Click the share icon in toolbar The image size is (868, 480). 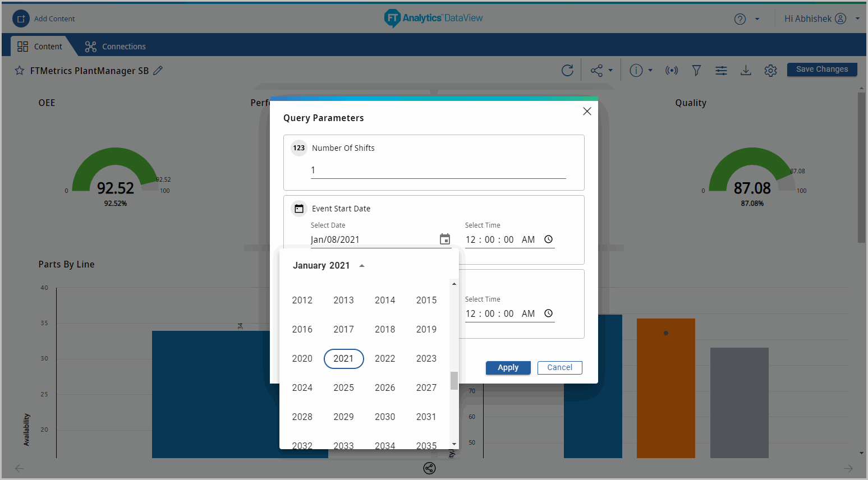point(596,70)
